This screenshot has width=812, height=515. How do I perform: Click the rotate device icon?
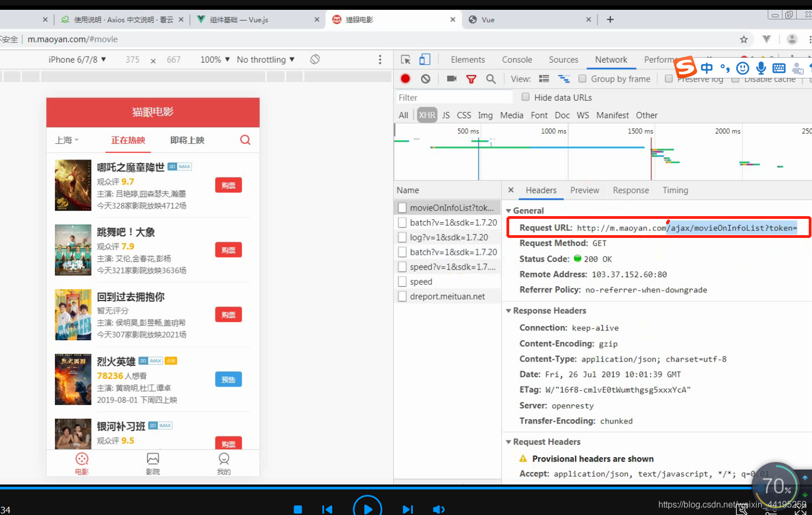point(315,59)
